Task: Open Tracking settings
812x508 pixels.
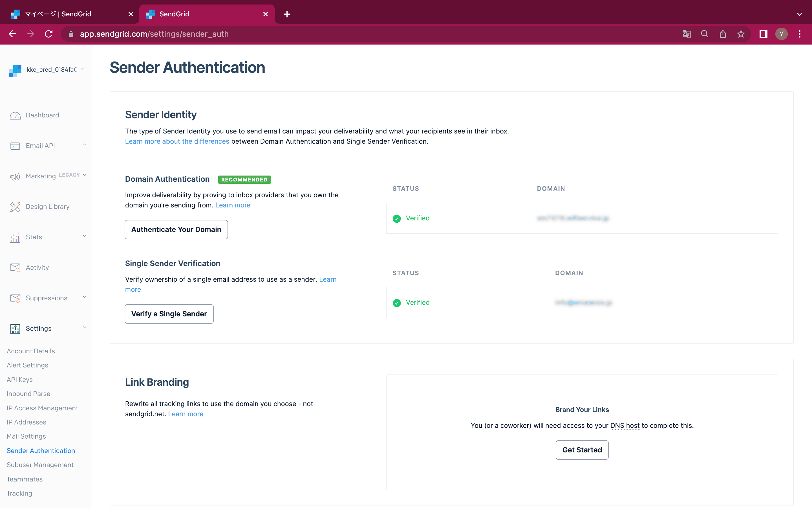Action: click(x=19, y=494)
